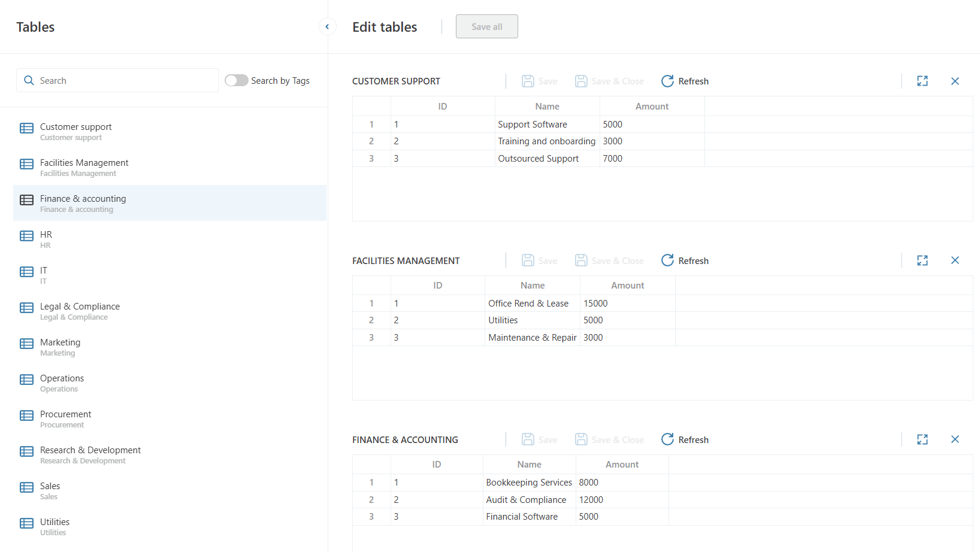Close the Finance & Accounting table
The width and height of the screenshot is (980, 552).
tap(955, 439)
